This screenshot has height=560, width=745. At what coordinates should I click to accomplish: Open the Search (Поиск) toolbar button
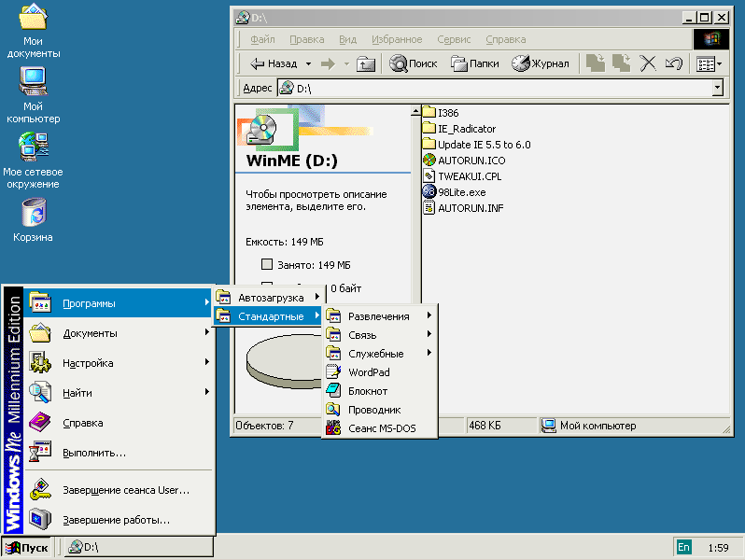click(413, 63)
